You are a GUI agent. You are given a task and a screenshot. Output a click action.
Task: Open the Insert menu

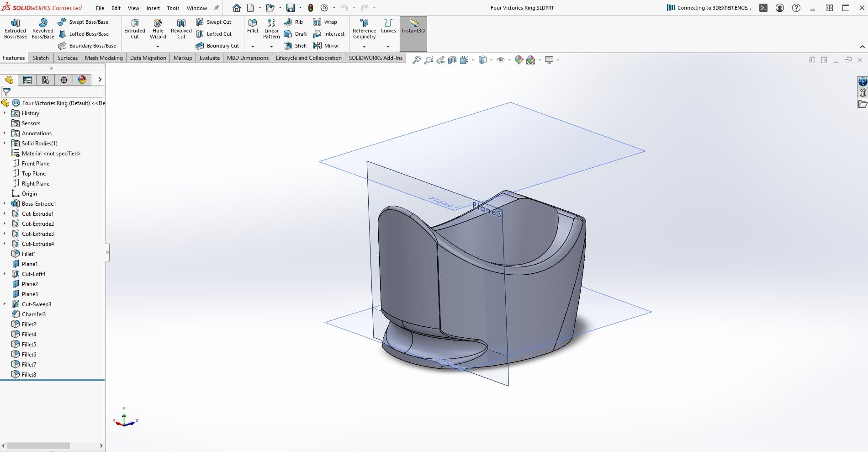point(153,8)
